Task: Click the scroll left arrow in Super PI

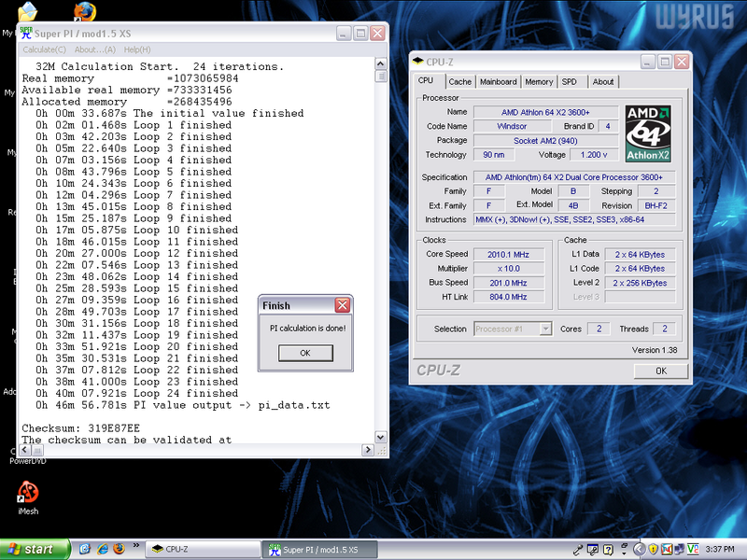Action: 25,450
